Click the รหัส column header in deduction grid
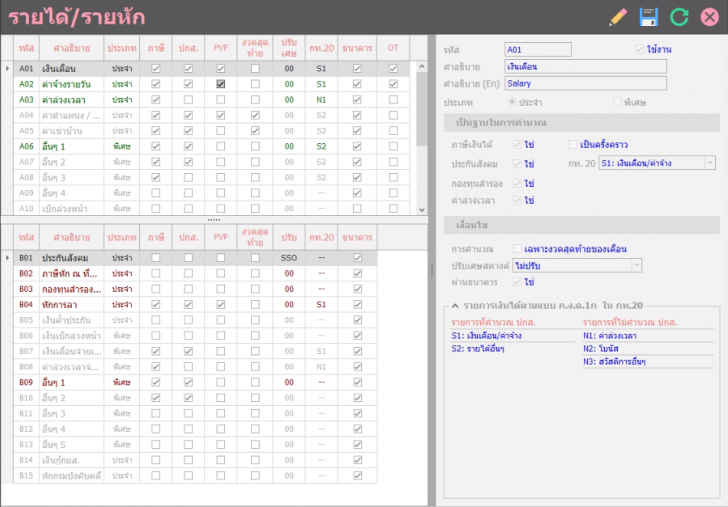Screen dimensions: 728x507 (26, 237)
